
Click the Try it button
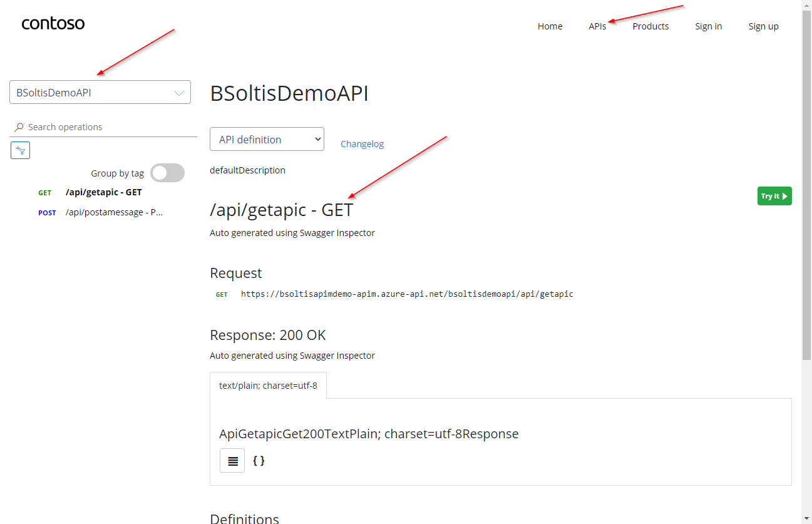[x=774, y=195]
